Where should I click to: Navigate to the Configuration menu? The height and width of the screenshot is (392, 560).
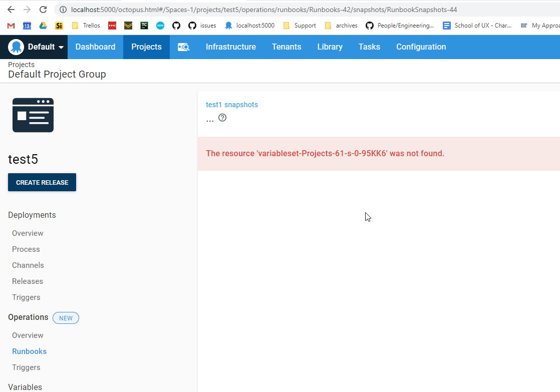[421, 47]
